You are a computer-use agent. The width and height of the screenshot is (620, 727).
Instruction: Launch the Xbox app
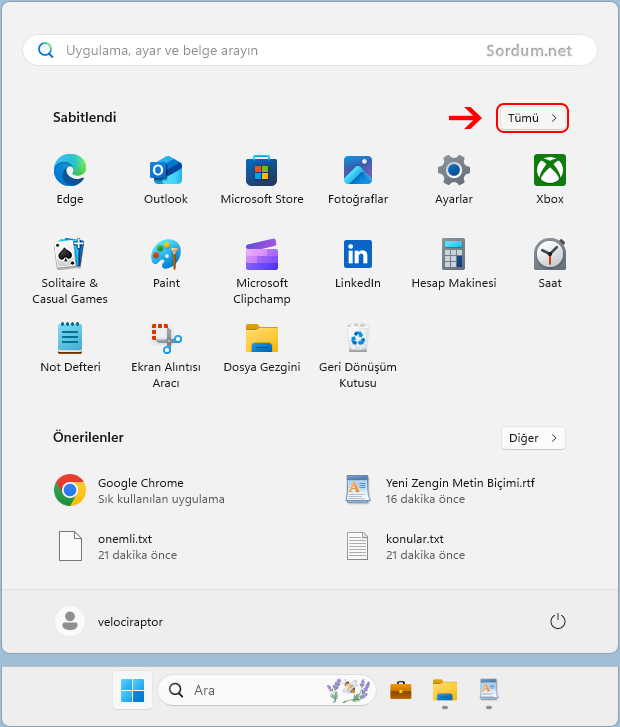550,180
